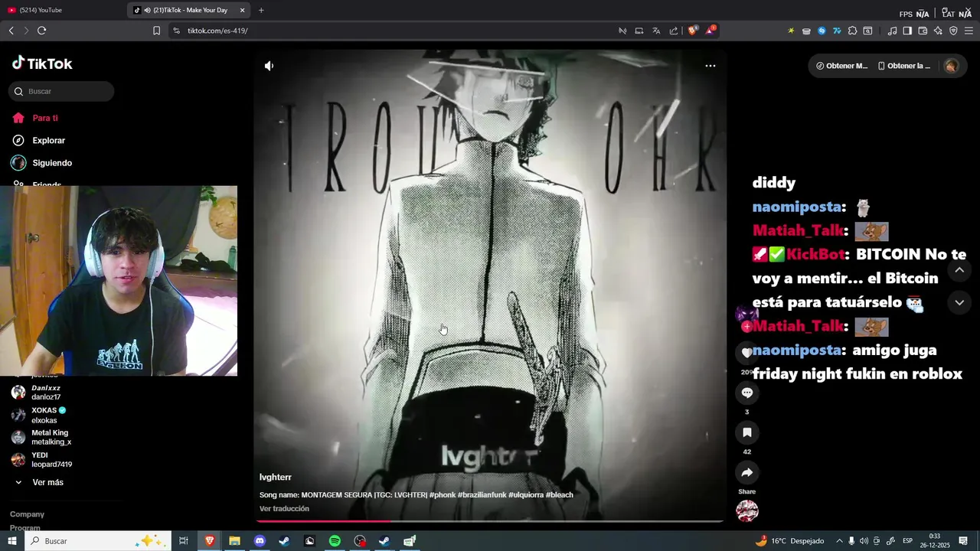This screenshot has width=980, height=551.
Task: Open the volume speaker tray icon
Action: click(x=864, y=541)
